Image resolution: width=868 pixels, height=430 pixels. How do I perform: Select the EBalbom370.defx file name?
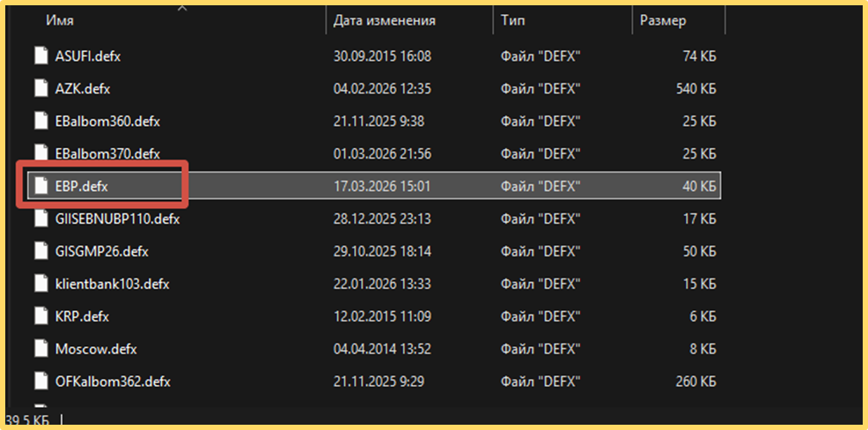coord(107,153)
